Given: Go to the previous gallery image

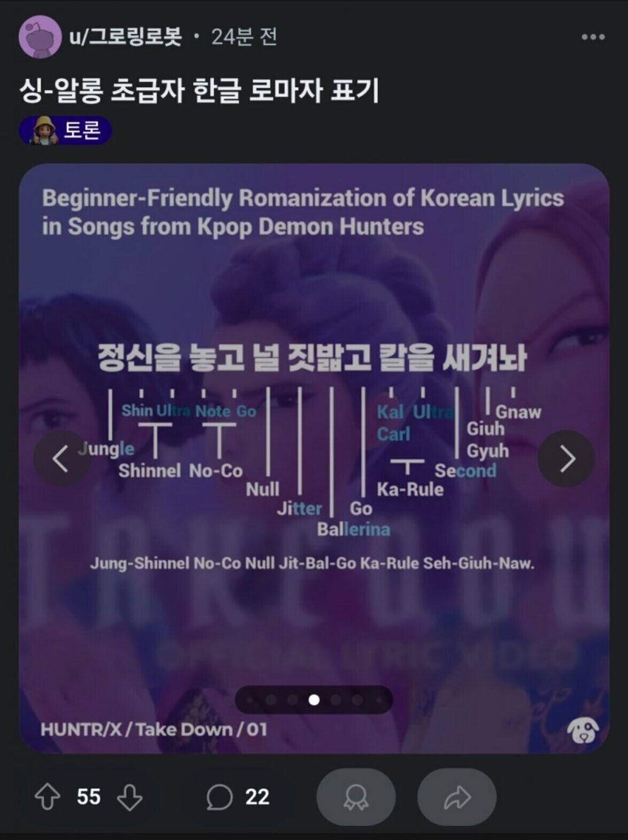Looking at the screenshot, I should (x=61, y=458).
